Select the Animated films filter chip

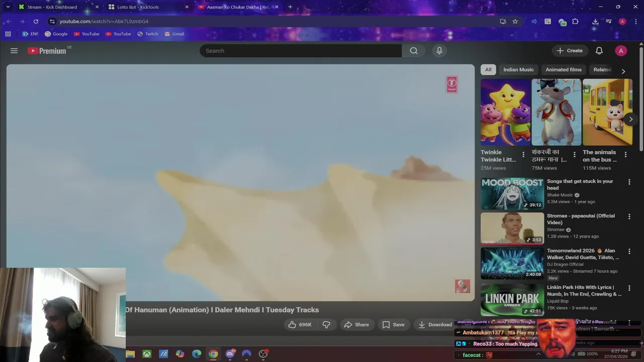(563, 70)
